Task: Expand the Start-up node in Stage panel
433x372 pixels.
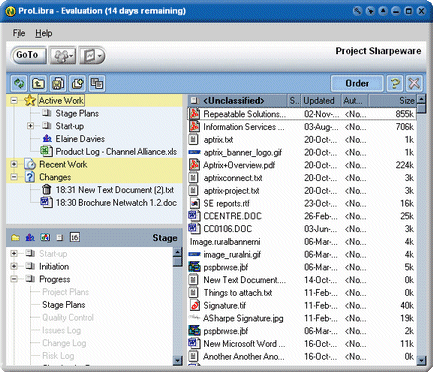Action: [14, 254]
